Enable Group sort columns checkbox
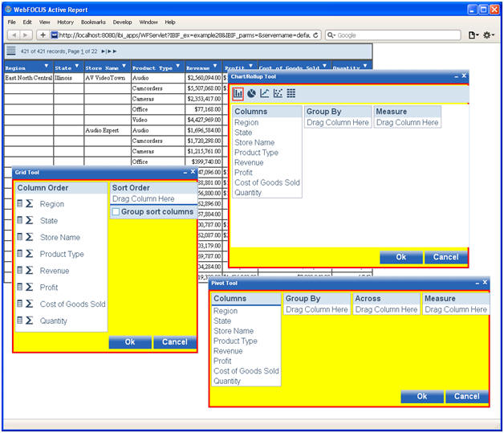This screenshot has height=433, width=504. coord(116,211)
